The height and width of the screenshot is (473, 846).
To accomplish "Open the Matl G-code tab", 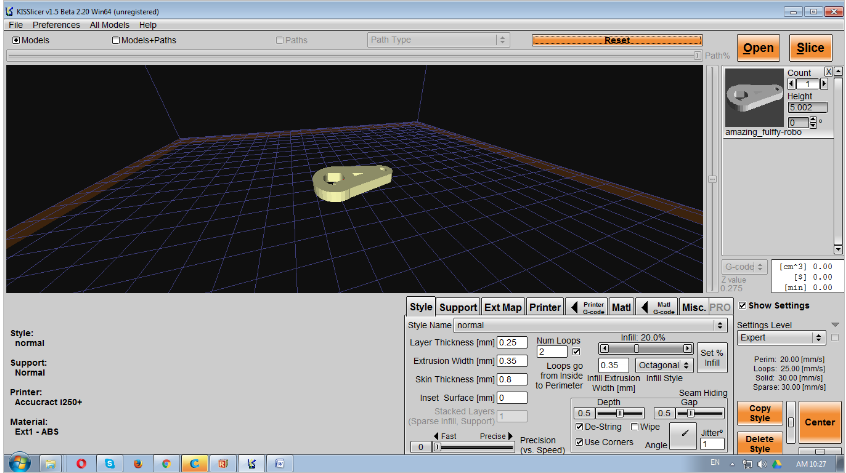I will point(657,307).
